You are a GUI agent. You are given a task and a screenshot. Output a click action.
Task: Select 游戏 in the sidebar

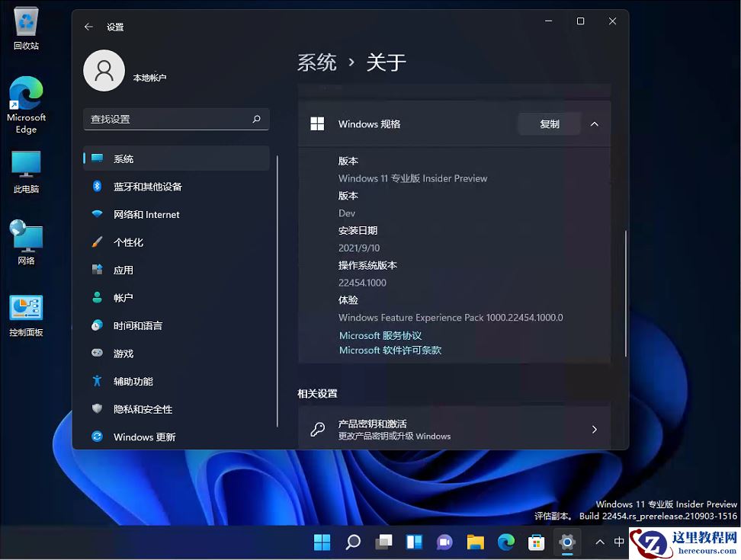tap(124, 353)
